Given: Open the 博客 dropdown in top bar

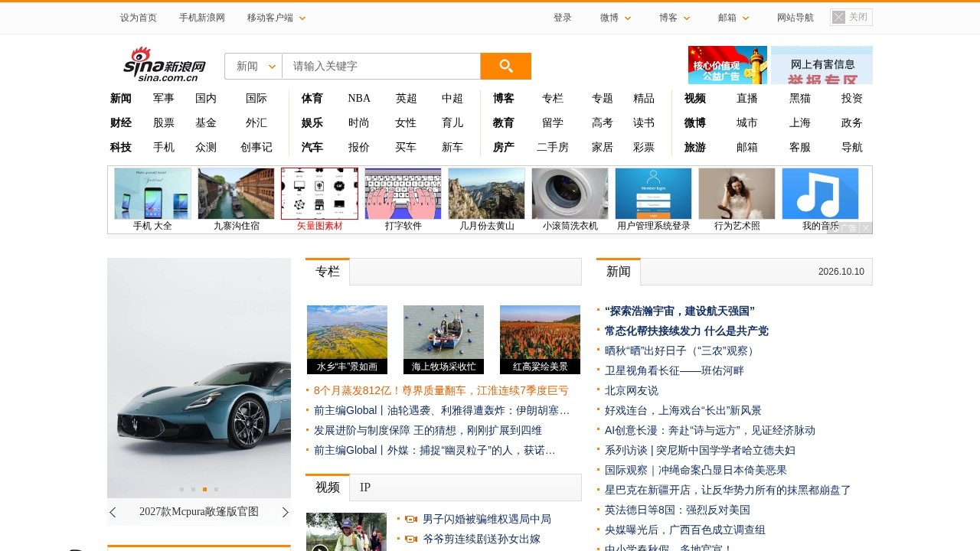Looking at the screenshot, I should coord(675,18).
